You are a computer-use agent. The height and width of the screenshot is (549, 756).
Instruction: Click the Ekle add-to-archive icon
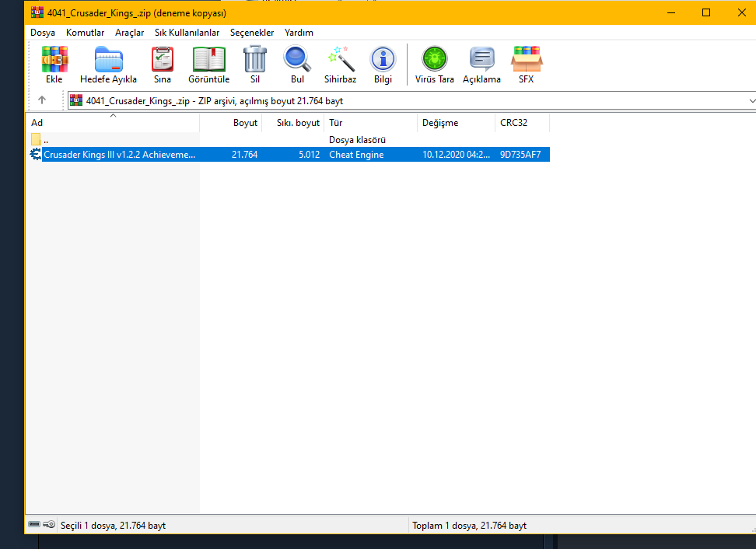[x=54, y=59]
